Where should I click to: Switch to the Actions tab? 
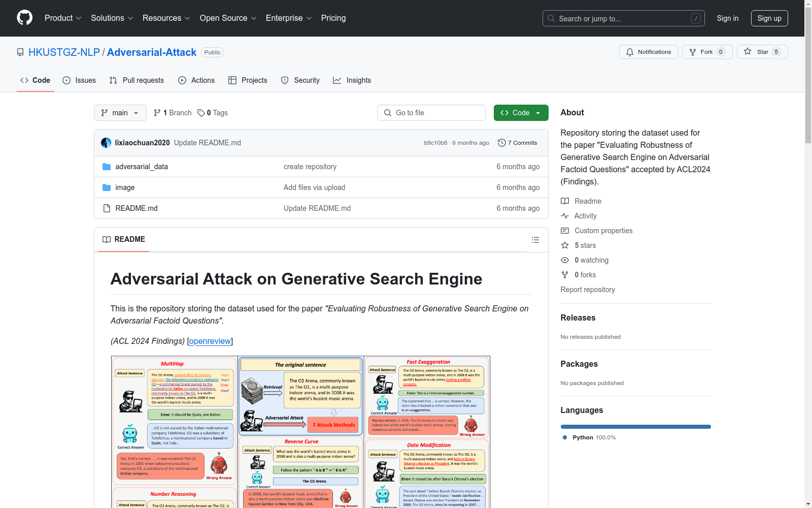click(x=196, y=80)
